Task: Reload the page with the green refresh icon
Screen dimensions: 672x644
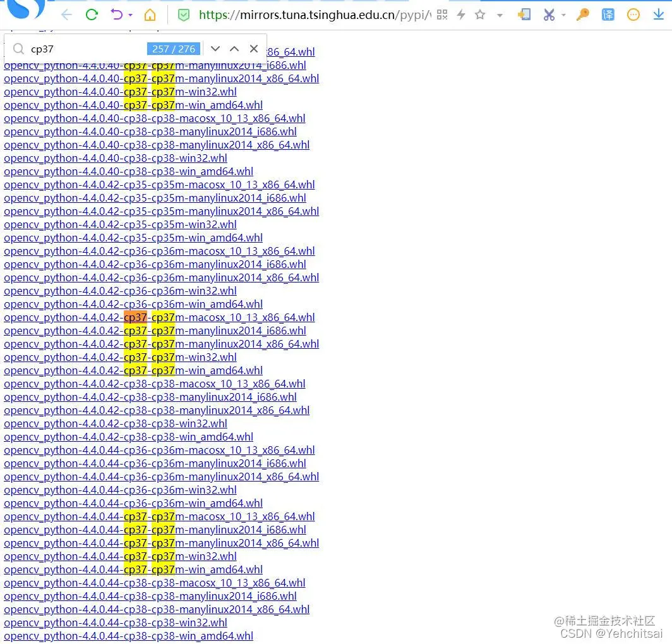Action: pyautogui.click(x=92, y=15)
